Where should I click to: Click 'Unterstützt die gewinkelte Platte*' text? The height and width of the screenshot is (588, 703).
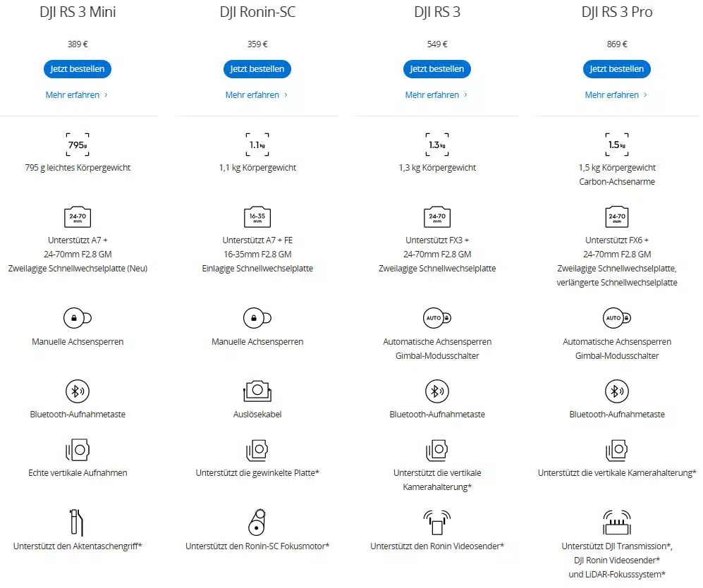(257, 473)
